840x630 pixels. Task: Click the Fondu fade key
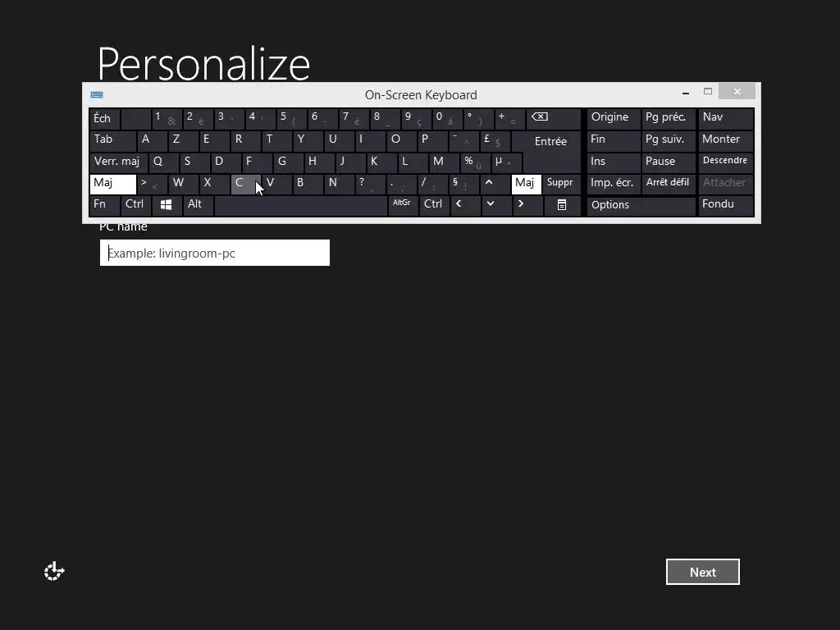point(727,205)
